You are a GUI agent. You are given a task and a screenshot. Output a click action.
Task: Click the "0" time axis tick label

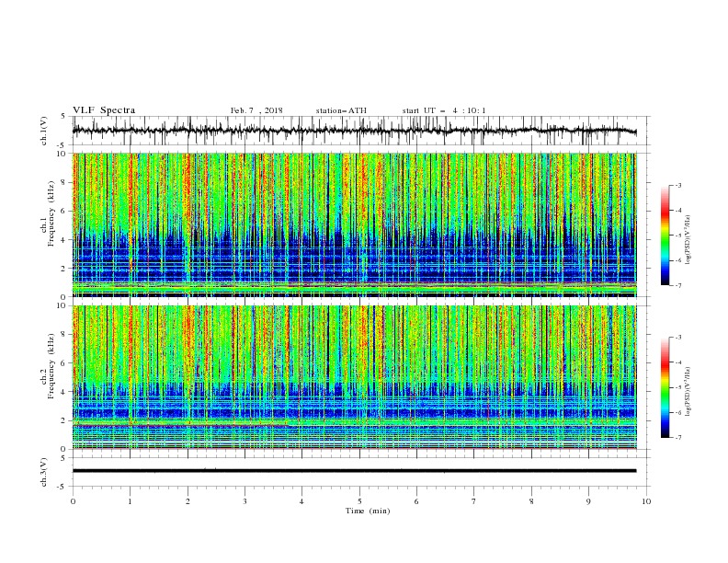point(73,501)
